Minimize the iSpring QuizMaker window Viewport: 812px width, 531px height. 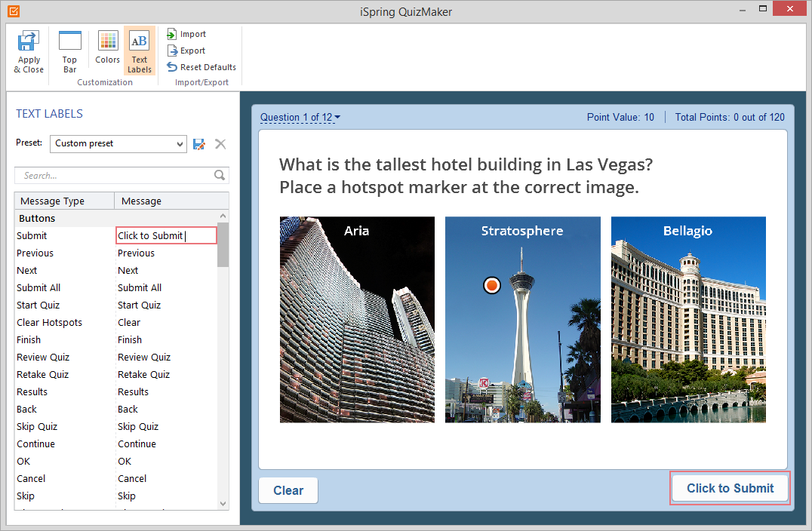pyautogui.click(x=742, y=9)
